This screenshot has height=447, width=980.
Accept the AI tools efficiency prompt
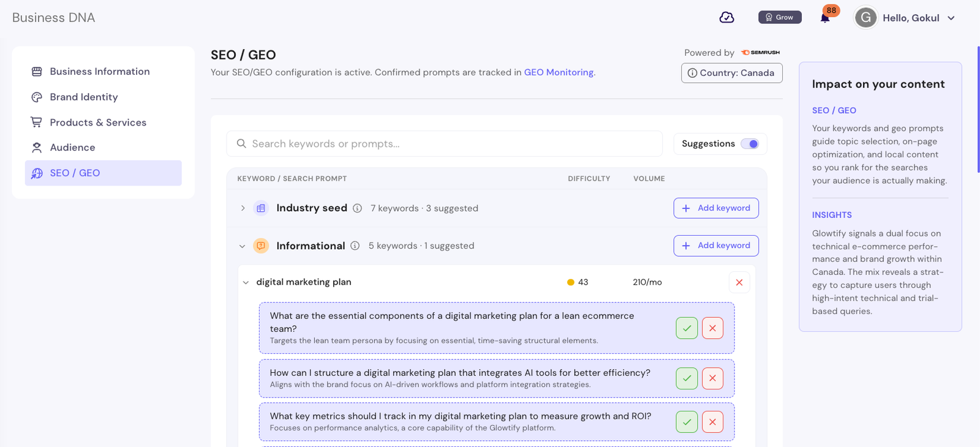[x=687, y=378]
